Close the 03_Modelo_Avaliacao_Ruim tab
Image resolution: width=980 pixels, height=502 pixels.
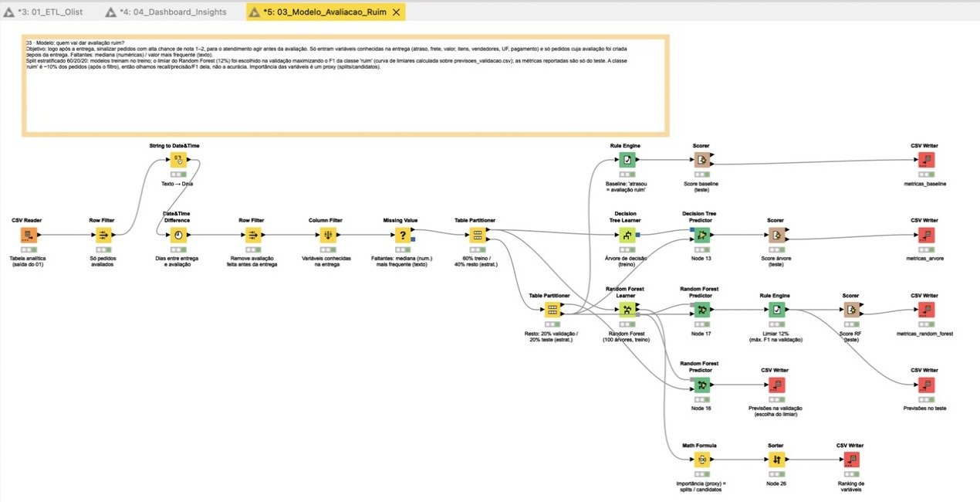[x=397, y=12]
